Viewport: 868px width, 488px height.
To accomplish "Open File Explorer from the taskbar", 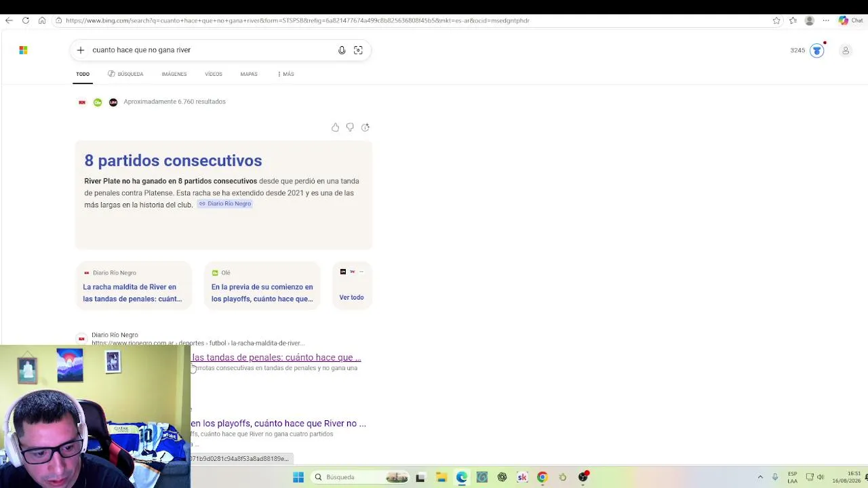I will click(x=441, y=477).
